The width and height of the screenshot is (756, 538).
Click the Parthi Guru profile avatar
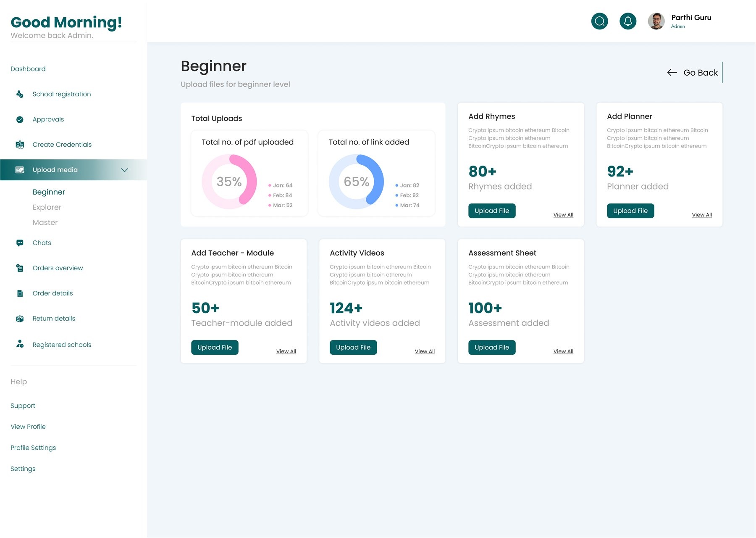(656, 21)
